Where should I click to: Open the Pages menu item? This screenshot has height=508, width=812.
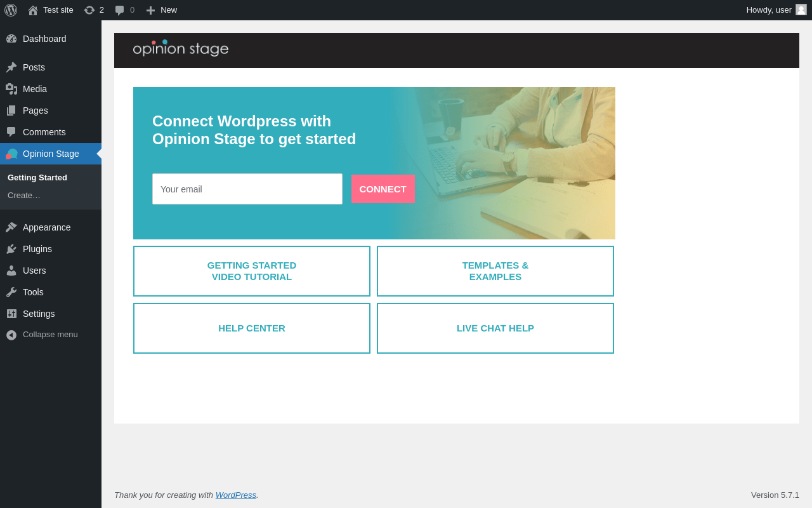point(51,110)
